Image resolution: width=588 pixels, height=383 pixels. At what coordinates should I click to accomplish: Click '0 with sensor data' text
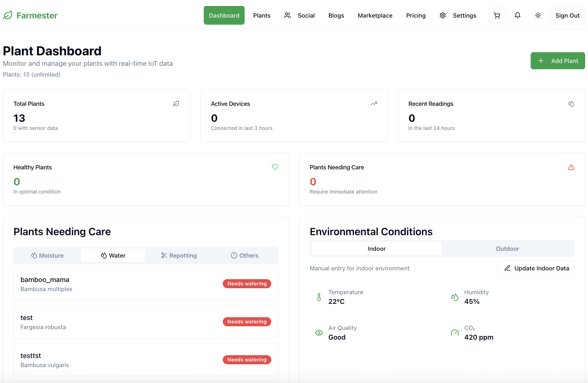click(x=35, y=128)
